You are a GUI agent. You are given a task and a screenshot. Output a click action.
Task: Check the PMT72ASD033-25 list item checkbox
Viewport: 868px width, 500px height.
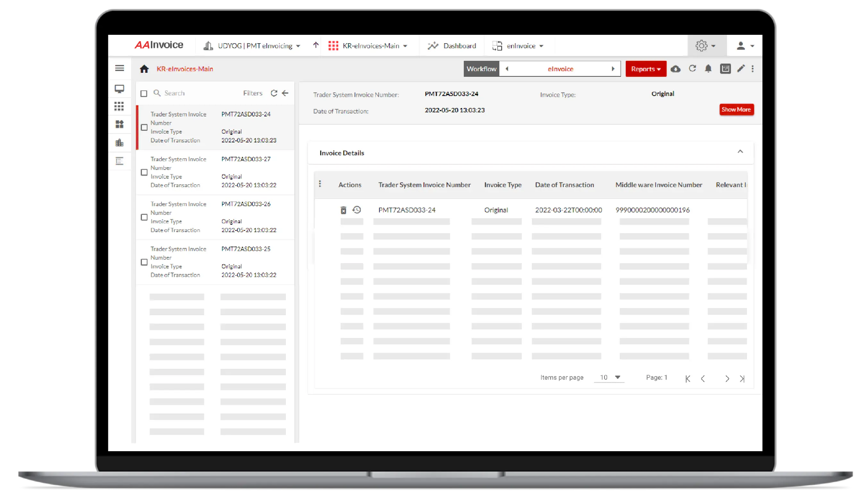click(144, 262)
